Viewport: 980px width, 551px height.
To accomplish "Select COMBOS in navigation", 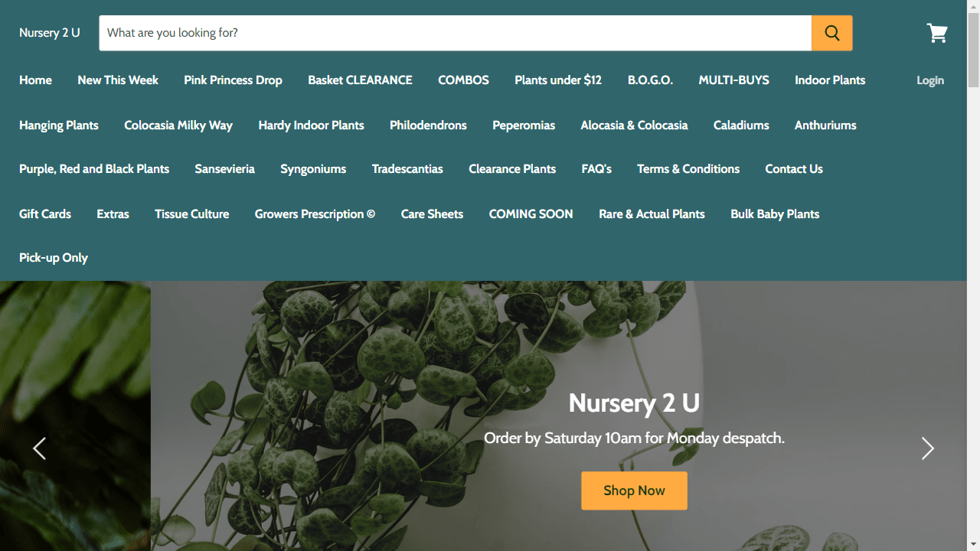I will point(463,80).
